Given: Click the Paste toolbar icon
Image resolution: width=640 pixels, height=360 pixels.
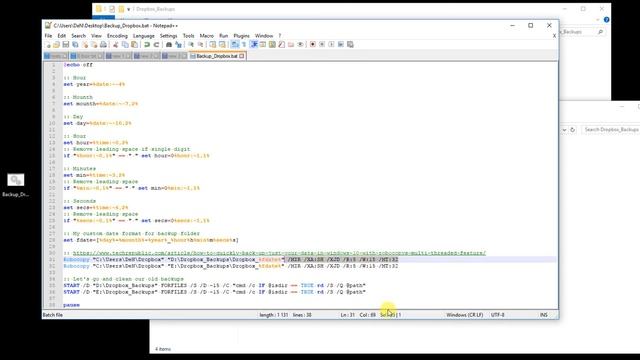Looking at the screenshot, I should [134, 44].
